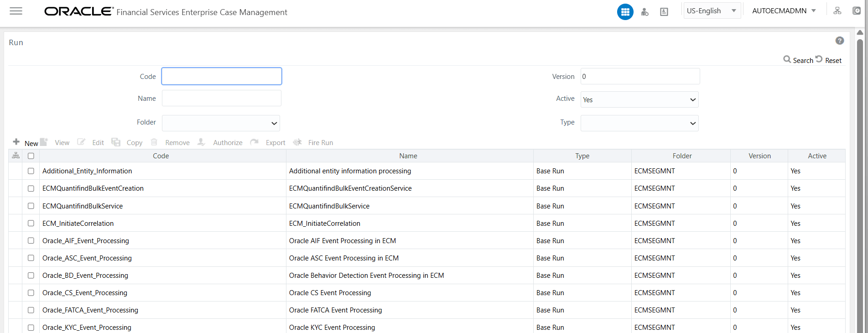Click the Reset link text
The width and height of the screenshot is (868, 333).
(x=833, y=61)
